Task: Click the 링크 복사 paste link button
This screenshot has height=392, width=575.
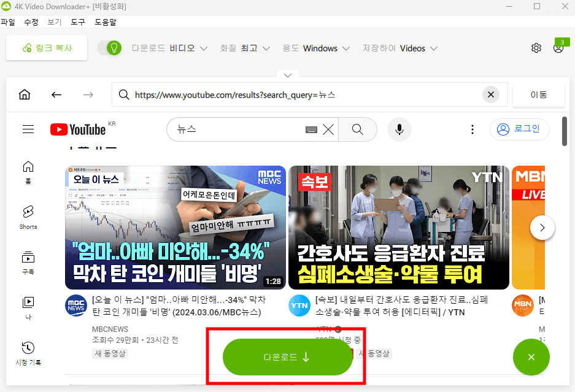Action: click(47, 48)
